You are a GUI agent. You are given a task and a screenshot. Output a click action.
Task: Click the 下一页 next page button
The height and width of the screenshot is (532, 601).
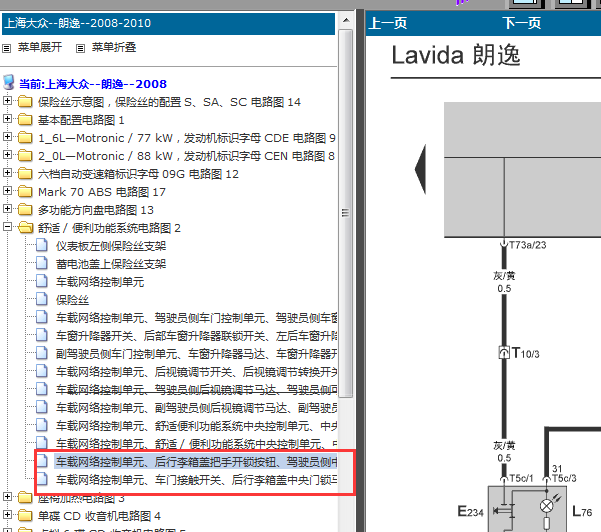[x=522, y=23]
